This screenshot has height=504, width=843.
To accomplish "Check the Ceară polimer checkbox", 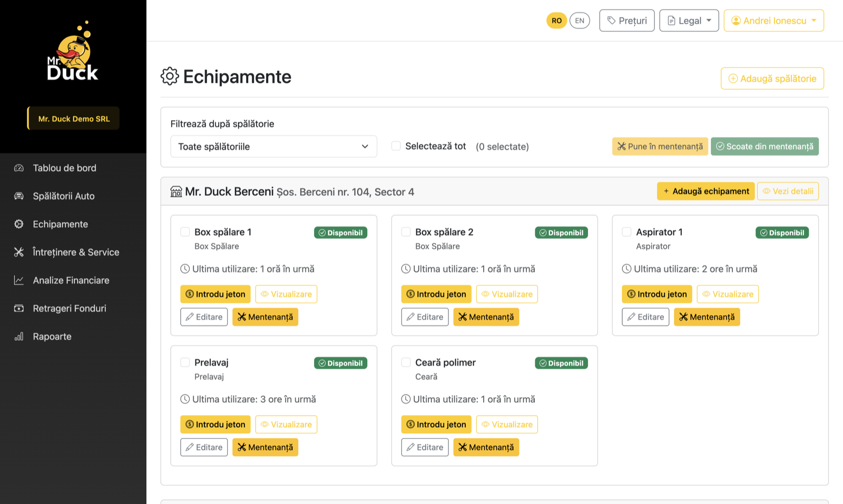I will click(x=406, y=362).
